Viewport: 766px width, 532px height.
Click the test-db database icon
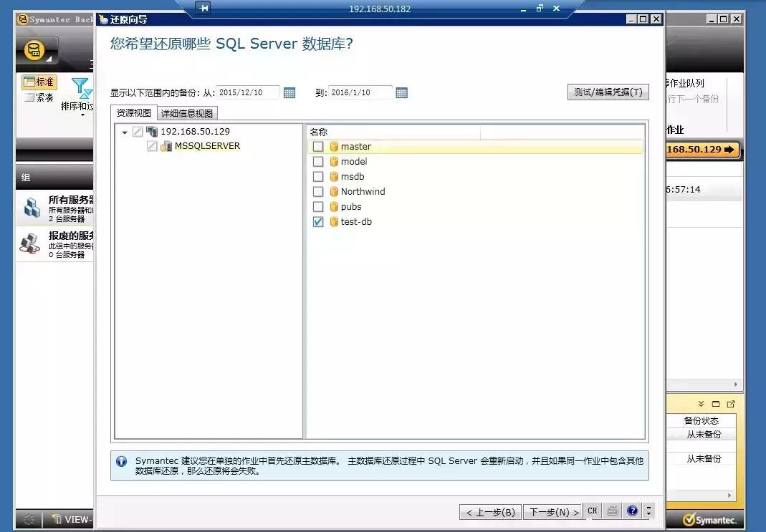(x=334, y=222)
